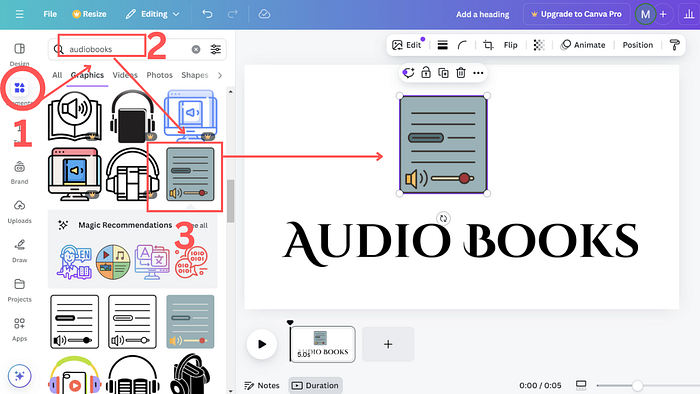Click the Animate button
This screenshot has height=394, width=700.
click(x=583, y=45)
